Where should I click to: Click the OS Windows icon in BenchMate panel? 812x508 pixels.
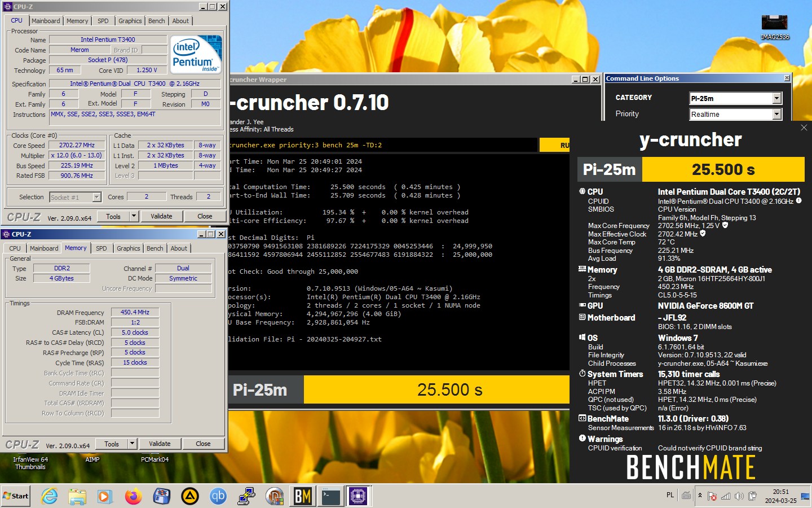point(582,338)
